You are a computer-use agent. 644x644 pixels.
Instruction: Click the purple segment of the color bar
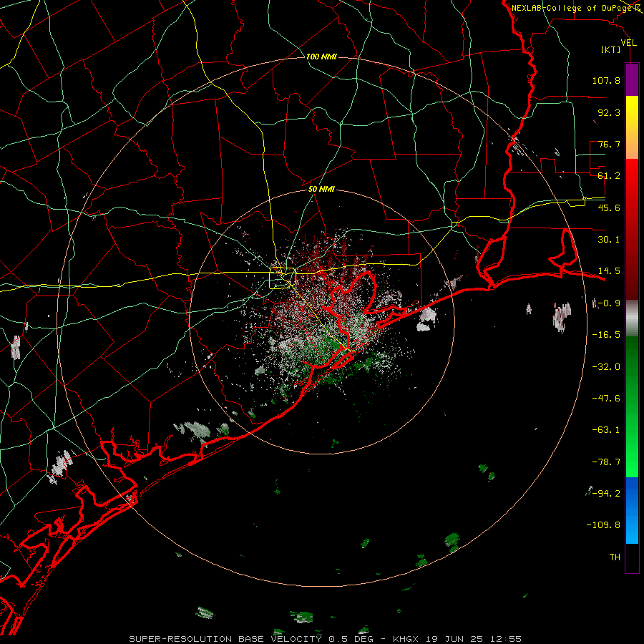(632, 79)
